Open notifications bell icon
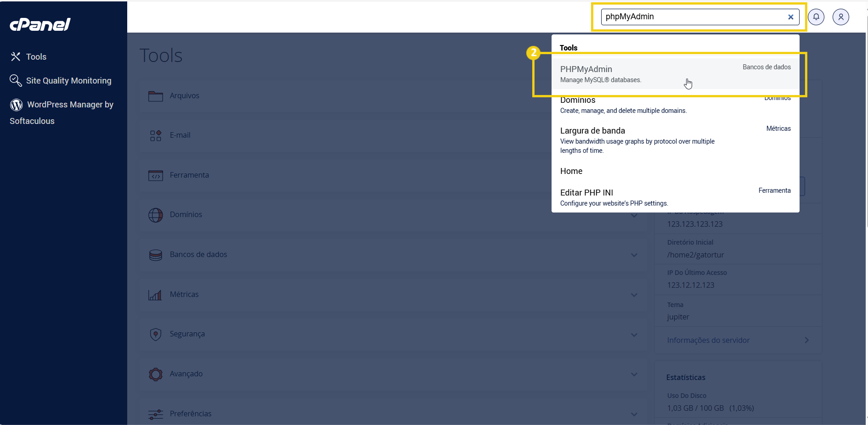 click(816, 17)
